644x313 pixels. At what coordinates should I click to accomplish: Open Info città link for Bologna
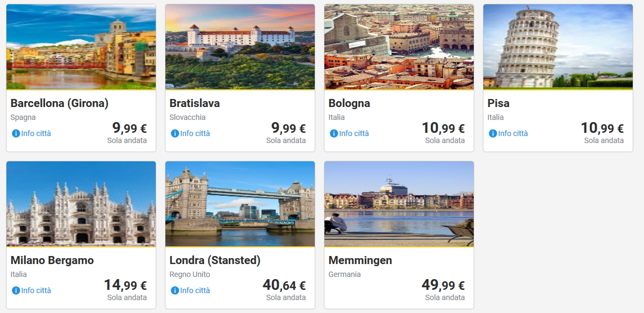coord(354,133)
